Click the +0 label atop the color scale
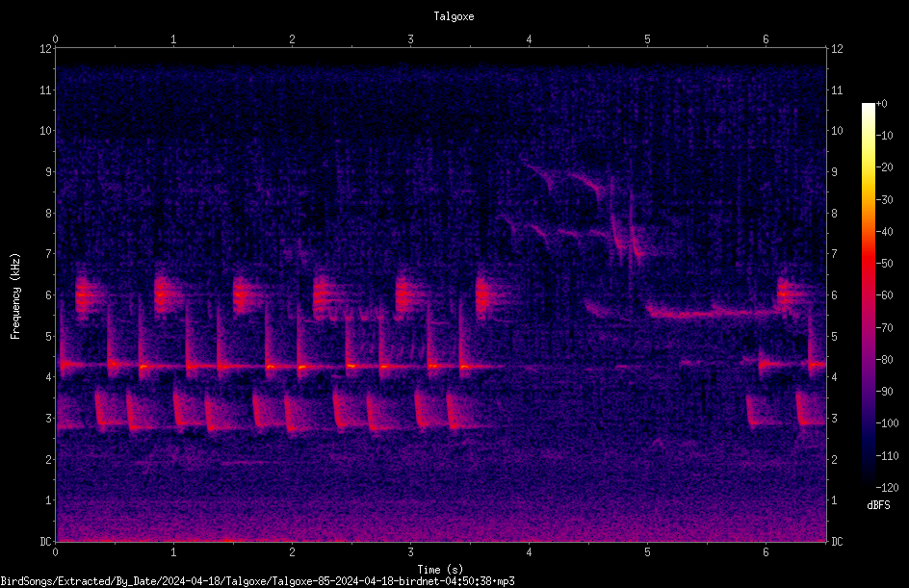Image resolution: width=909 pixels, height=588 pixels. click(881, 104)
